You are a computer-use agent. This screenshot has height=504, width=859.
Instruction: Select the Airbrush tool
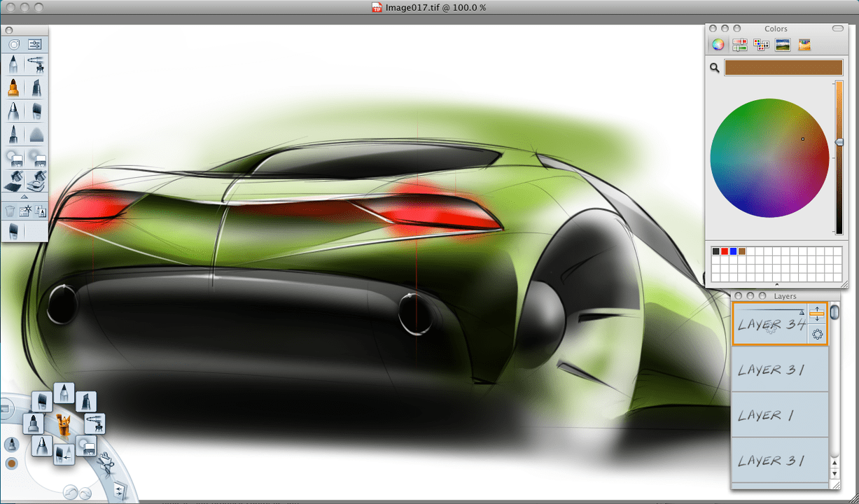(37, 64)
